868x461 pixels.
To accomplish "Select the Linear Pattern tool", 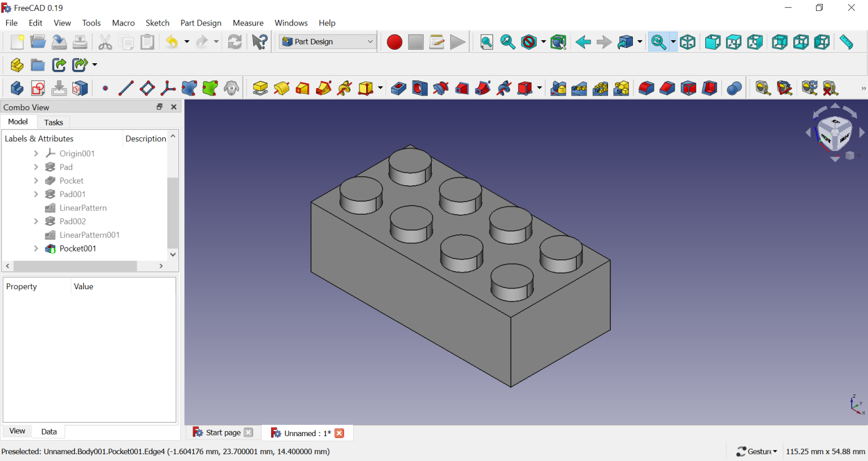I will point(579,89).
